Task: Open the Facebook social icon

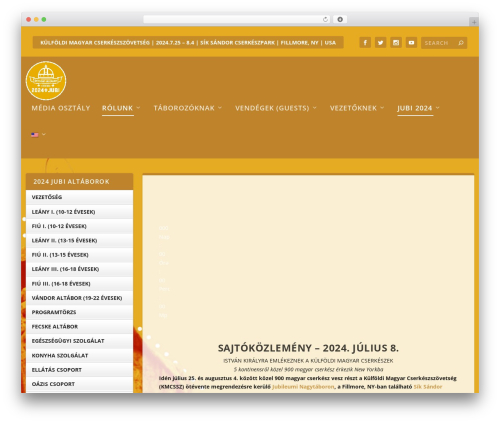Action: pyautogui.click(x=365, y=43)
